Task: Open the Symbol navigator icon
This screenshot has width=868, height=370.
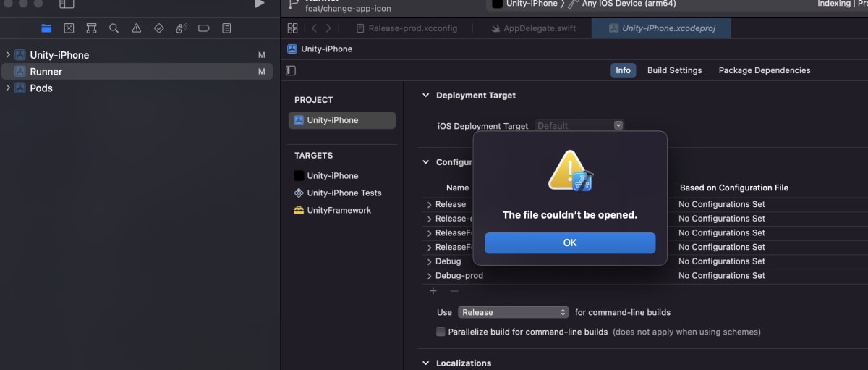Action: tap(91, 28)
